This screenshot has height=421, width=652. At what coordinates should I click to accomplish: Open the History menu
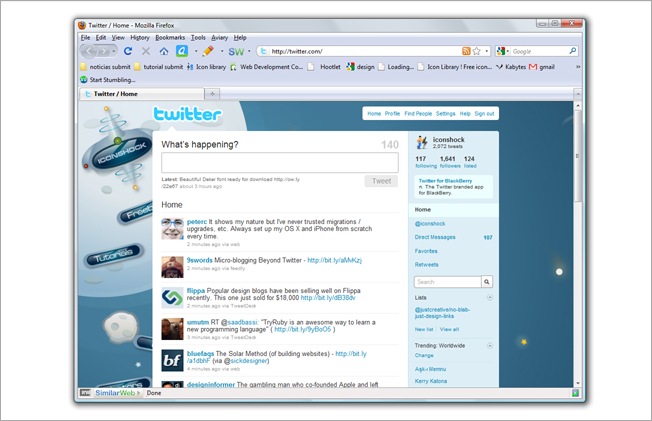click(x=140, y=37)
